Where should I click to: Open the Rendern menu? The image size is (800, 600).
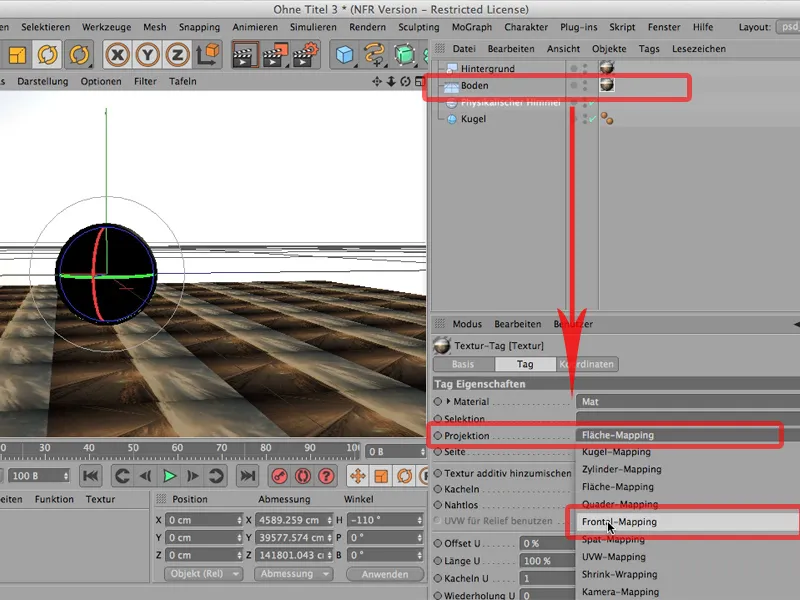click(x=367, y=27)
